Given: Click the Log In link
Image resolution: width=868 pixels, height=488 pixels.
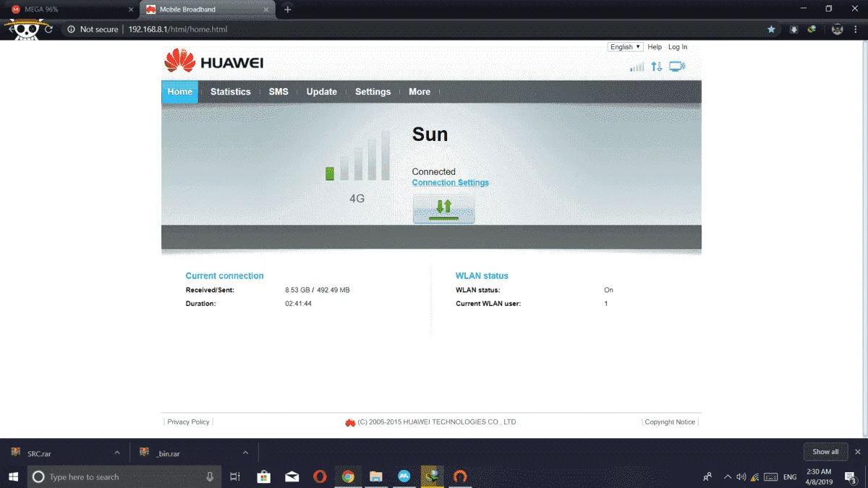Looking at the screenshot, I should pos(678,47).
